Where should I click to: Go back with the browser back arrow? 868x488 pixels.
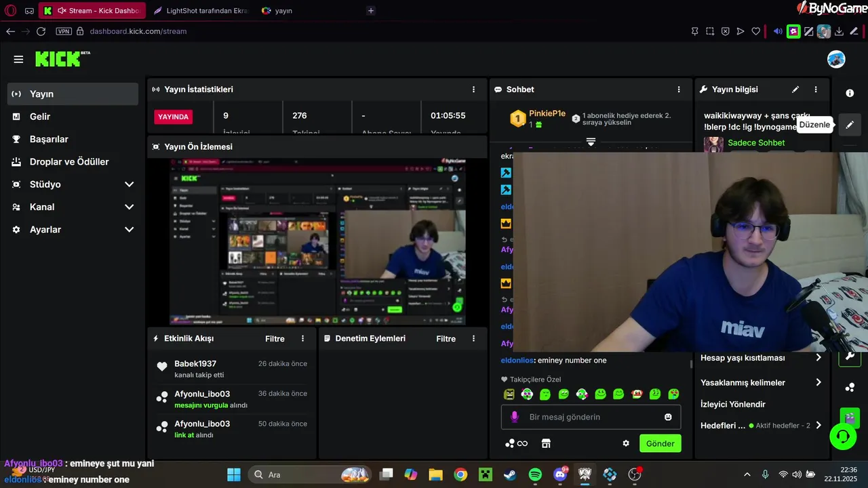(10, 31)
